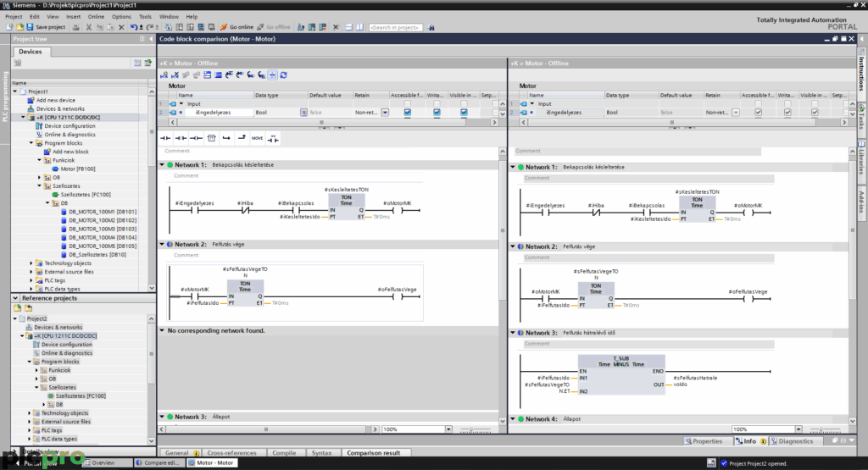
Task: Toggle Writable checkbox for iEngedelyezes left pane
Action: (x=437, y=113)
